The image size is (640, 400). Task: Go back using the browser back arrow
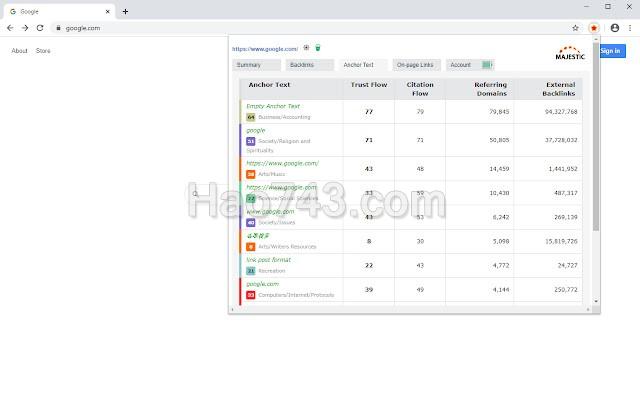pos(10,28)
